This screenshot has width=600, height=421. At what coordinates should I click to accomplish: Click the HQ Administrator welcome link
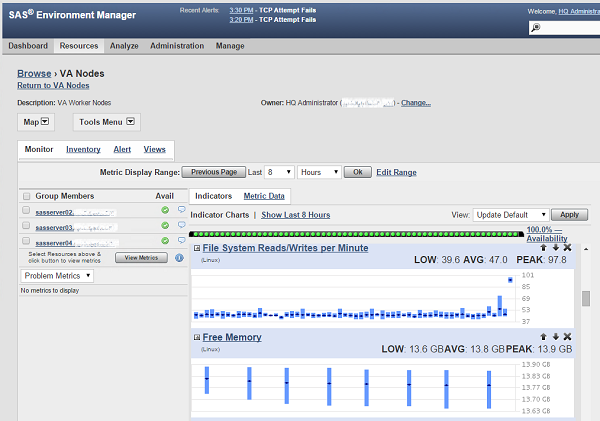pos(579,11)
